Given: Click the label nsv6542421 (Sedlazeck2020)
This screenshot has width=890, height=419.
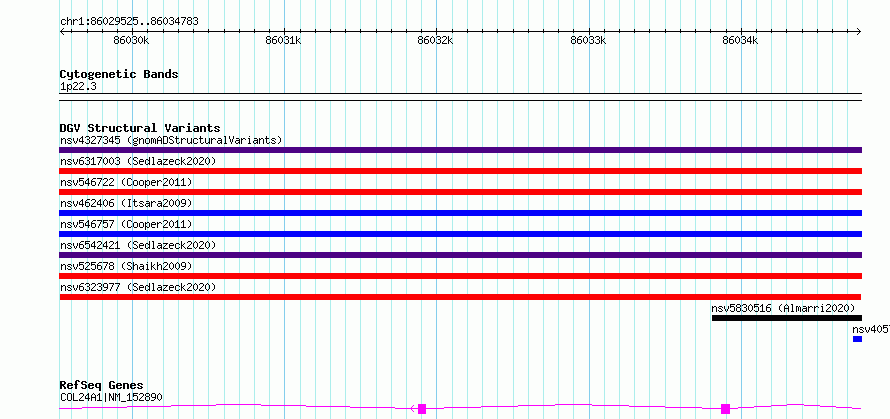Looking at the screenshot, I should (x=138, y=245).
